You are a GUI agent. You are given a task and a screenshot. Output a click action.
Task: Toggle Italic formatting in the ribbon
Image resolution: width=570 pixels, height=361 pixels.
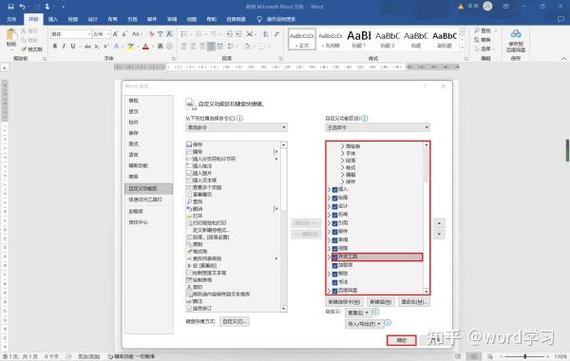pos(64,46)
